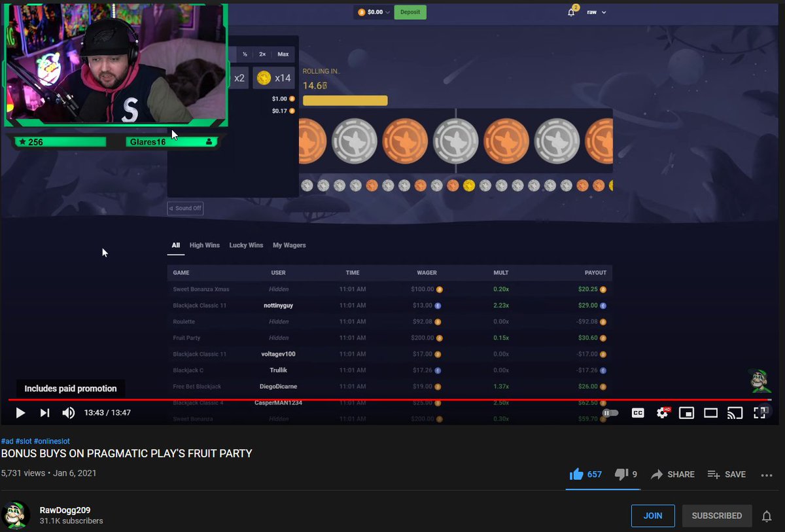The image size is (785, 532).
Task: Switch to the Lucky Wins tab
Action: point(246,245)
